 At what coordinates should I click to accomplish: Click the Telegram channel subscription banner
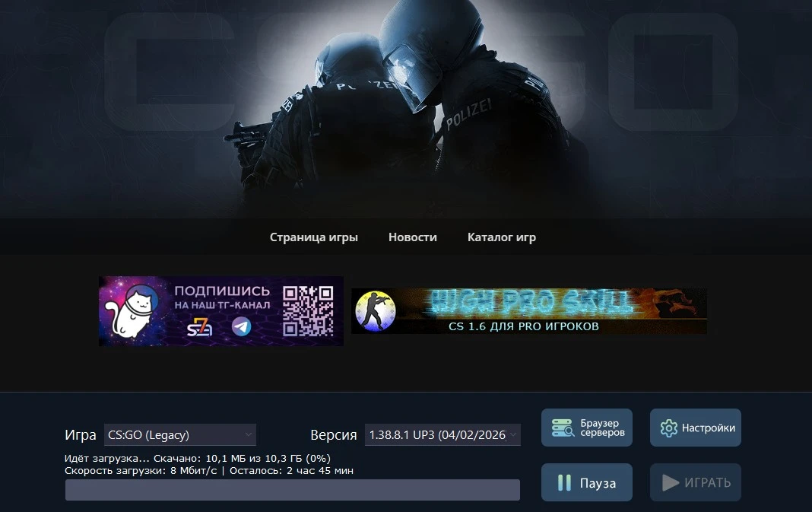[221, 311]
